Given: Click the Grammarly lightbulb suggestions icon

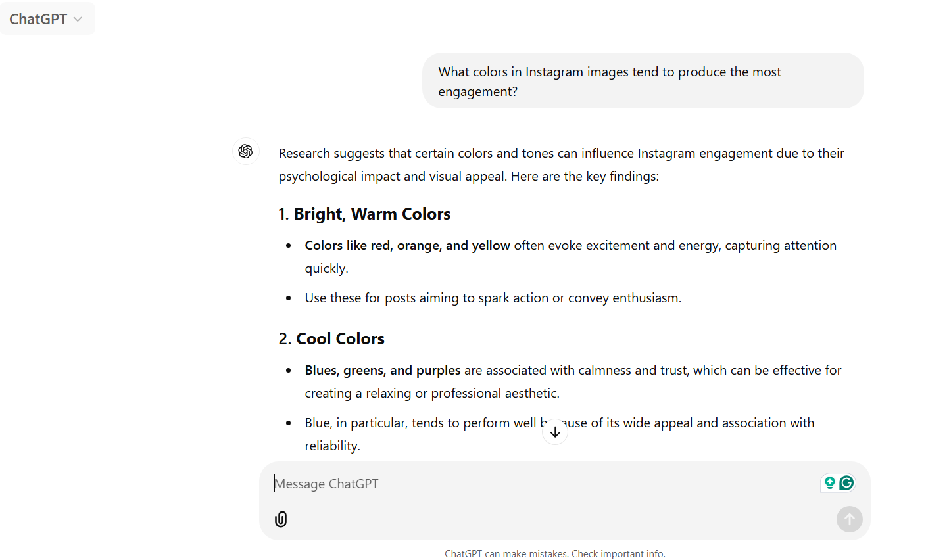Looking at the screenshot, I should click(829, 483).
